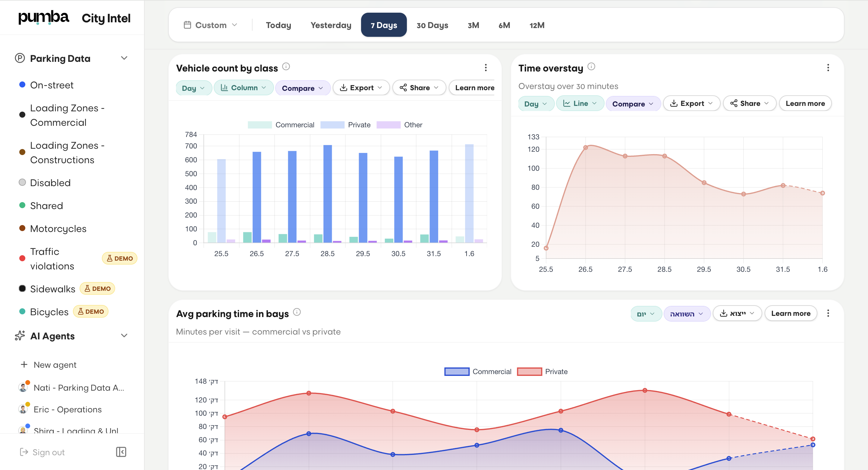Click the Pumba logo
The image size is (868, 470).
click(x=43, y=17)
